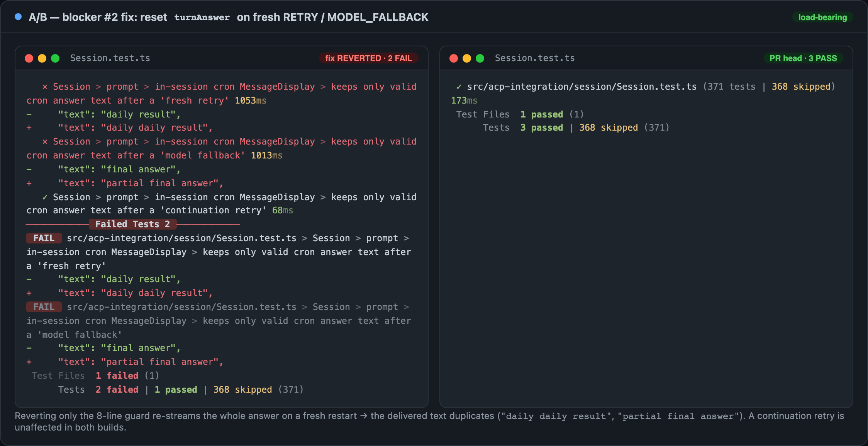Click the 'turnAnswer' code word in the title
This screenshot has height=446, width=868.
click(202, 17)
